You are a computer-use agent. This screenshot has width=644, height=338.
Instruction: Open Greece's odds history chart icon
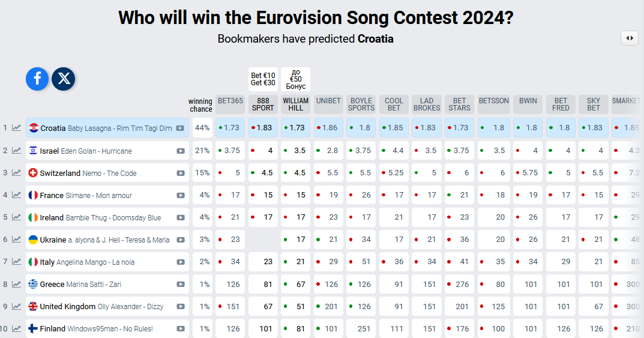17,284
